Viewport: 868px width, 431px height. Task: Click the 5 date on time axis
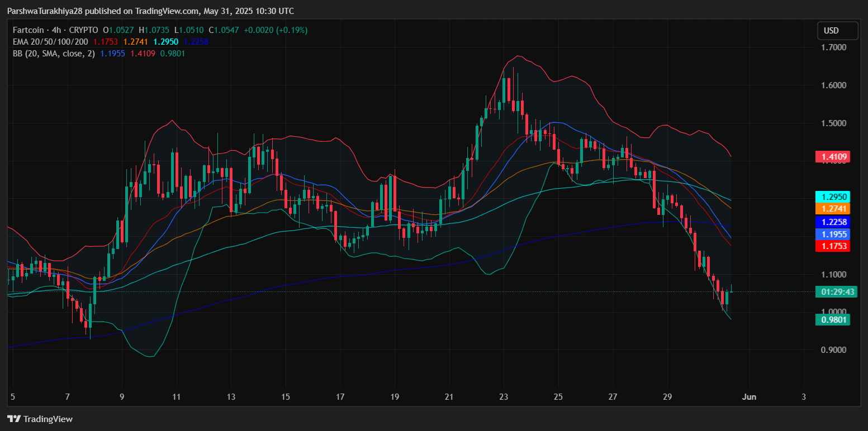coord(13,397)
